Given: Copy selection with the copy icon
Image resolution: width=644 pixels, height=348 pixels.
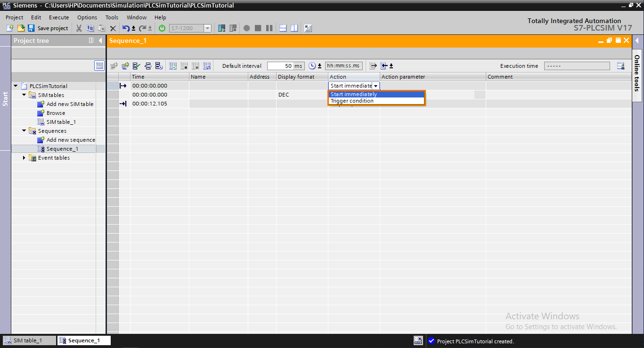Looking at the screenshot, I should point(90,28).
